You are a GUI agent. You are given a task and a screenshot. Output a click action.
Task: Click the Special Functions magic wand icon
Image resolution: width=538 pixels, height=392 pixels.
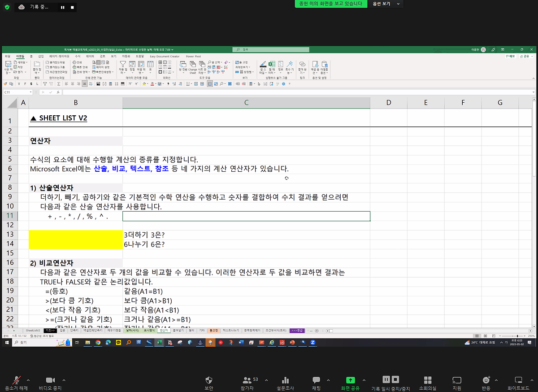point(290,65)
